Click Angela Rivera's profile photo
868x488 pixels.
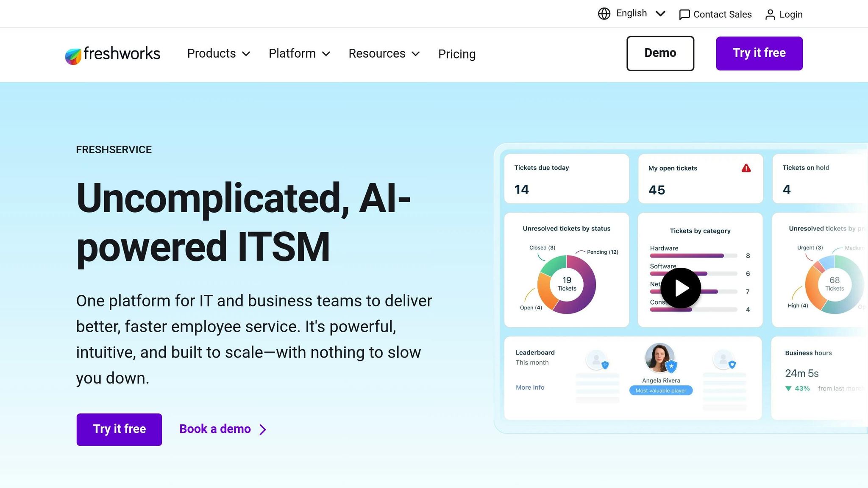pyautogui.click(x=659, y=357)
